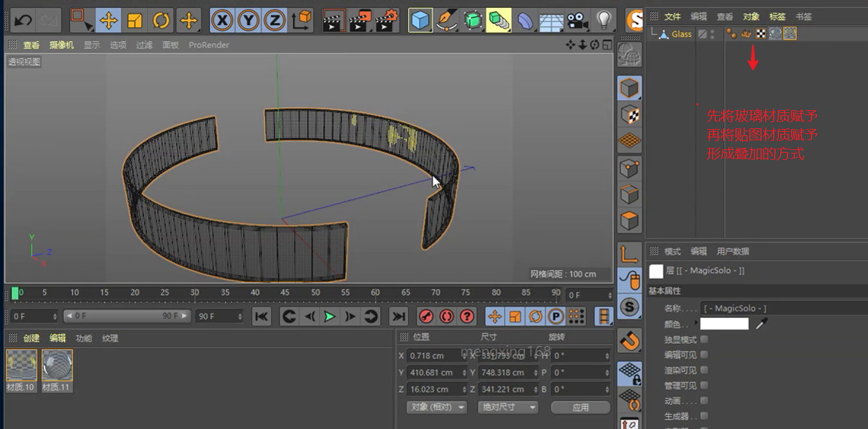This screenshot has width=868, height=429.
Task: Click the Camera object icon
Action: [577, 20]
